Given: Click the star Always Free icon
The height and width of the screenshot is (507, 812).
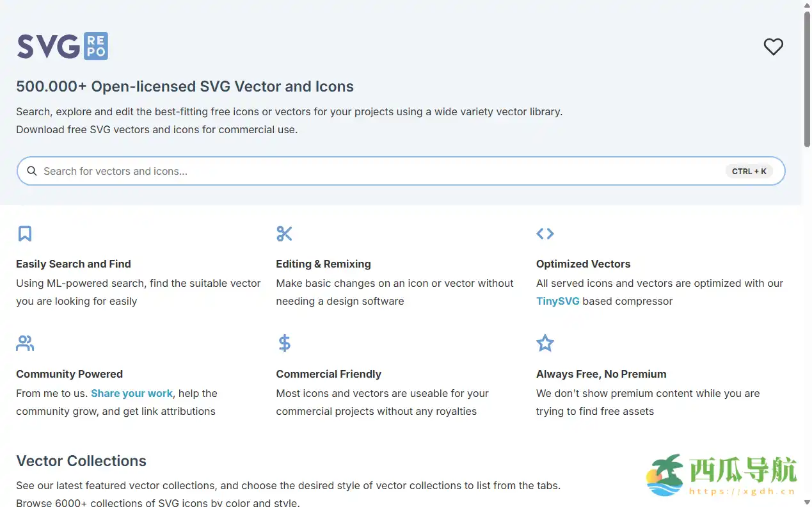Looking at the screenshot, I should tap(545, 344).
